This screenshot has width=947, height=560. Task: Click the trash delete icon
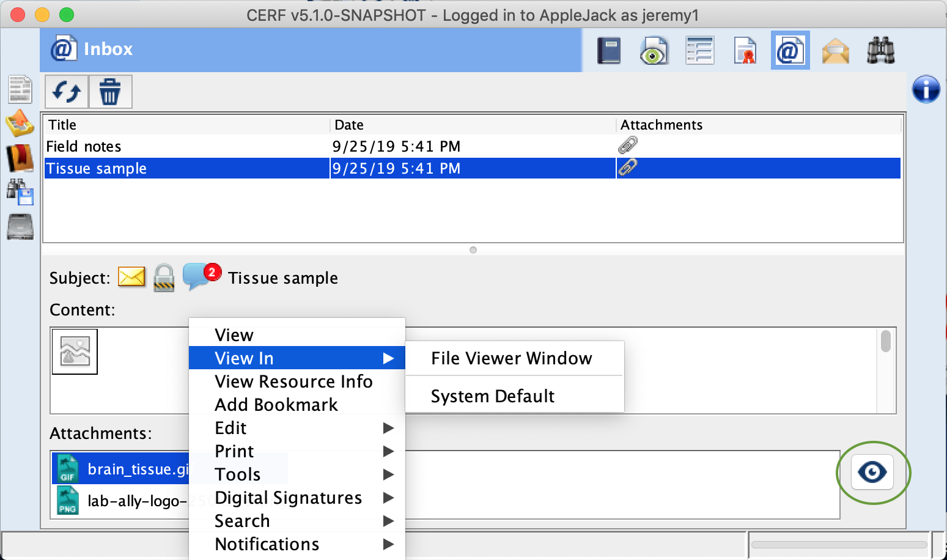(110, 92)
